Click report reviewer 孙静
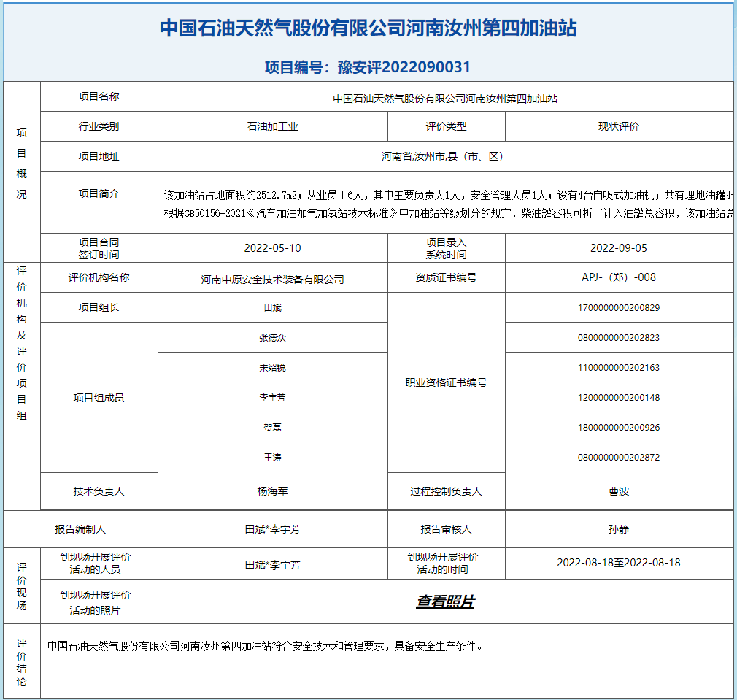Viewport: 737px width, 700px height. (x=619, y=529)
